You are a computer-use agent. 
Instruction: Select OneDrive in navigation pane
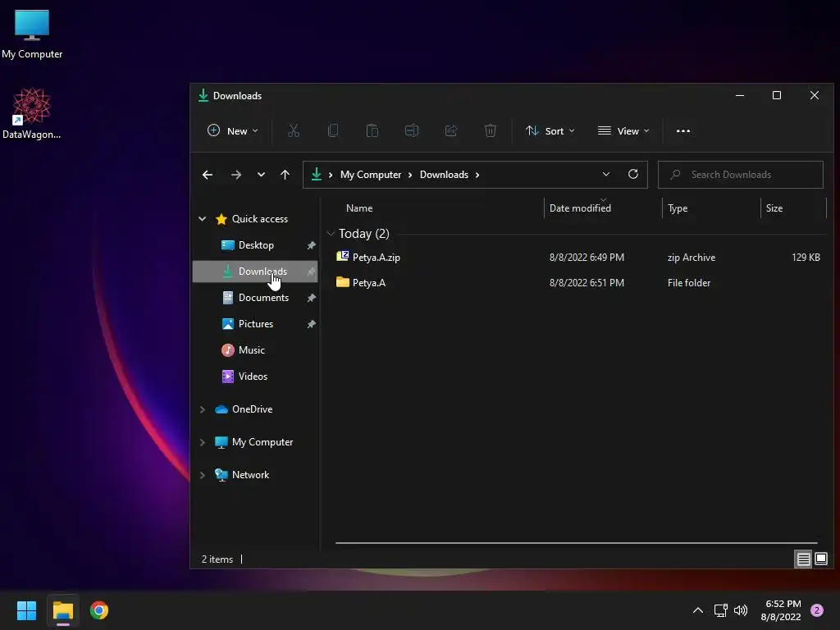tap(253, 409)
